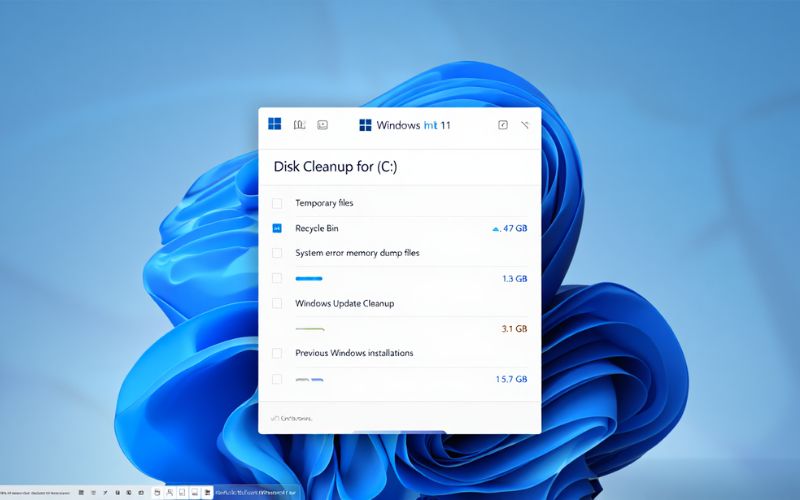The image size is (800, 500).
Task: Click the cloud icon next to 47 GB
Action: [x=495, y=229]
